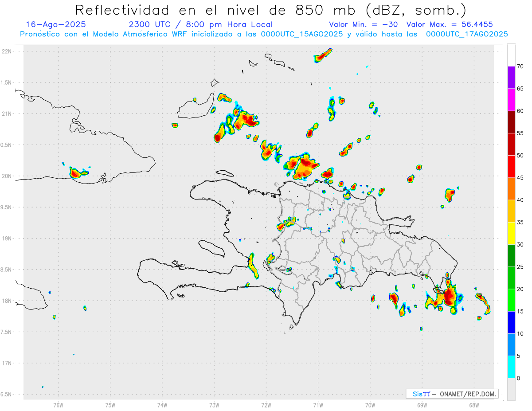The height and width of the screenshot is (411, 532).
Task: Pick the yellow 30-35 dBZ colorbar segment
Action: (x=511, y=233)
